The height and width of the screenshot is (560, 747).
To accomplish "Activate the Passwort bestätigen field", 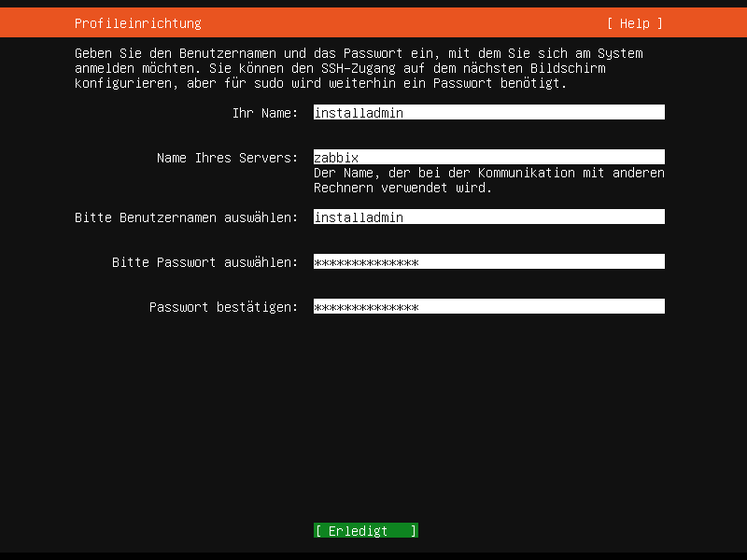I will (488, 307).
